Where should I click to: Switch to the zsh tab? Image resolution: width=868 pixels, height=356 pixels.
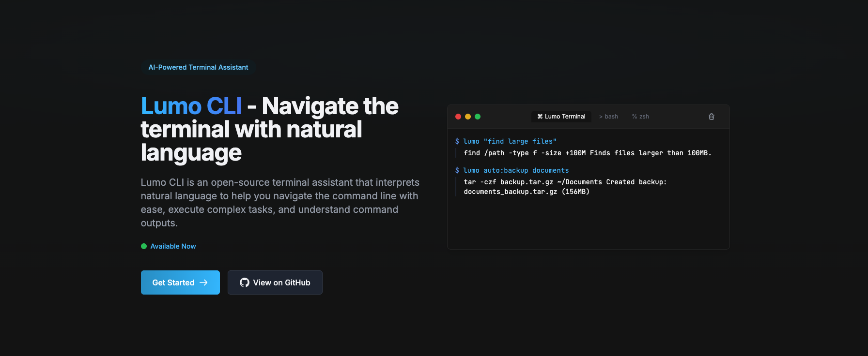pyautogui.click(x=640, y=117)
